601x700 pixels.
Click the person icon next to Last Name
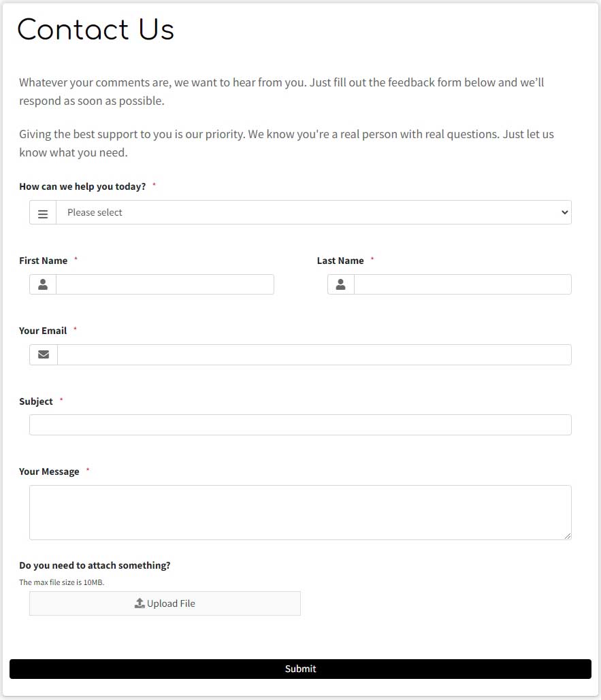tap(340, 284)
